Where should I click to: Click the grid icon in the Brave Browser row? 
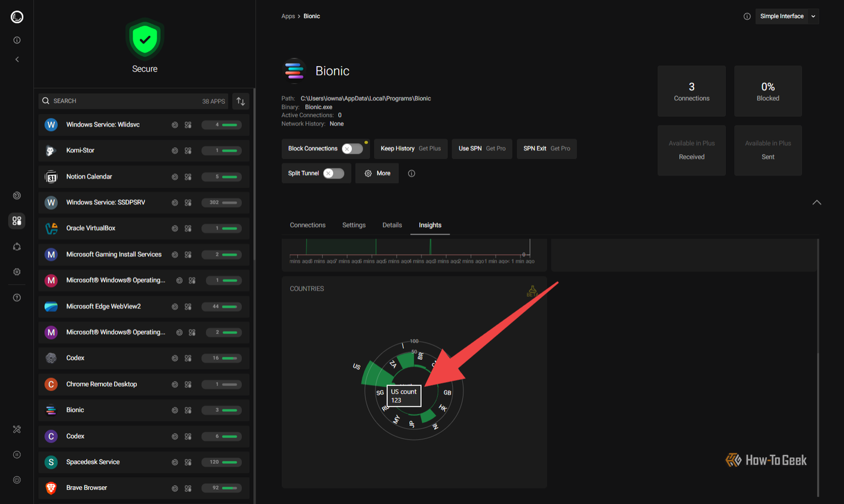[188, 488]
